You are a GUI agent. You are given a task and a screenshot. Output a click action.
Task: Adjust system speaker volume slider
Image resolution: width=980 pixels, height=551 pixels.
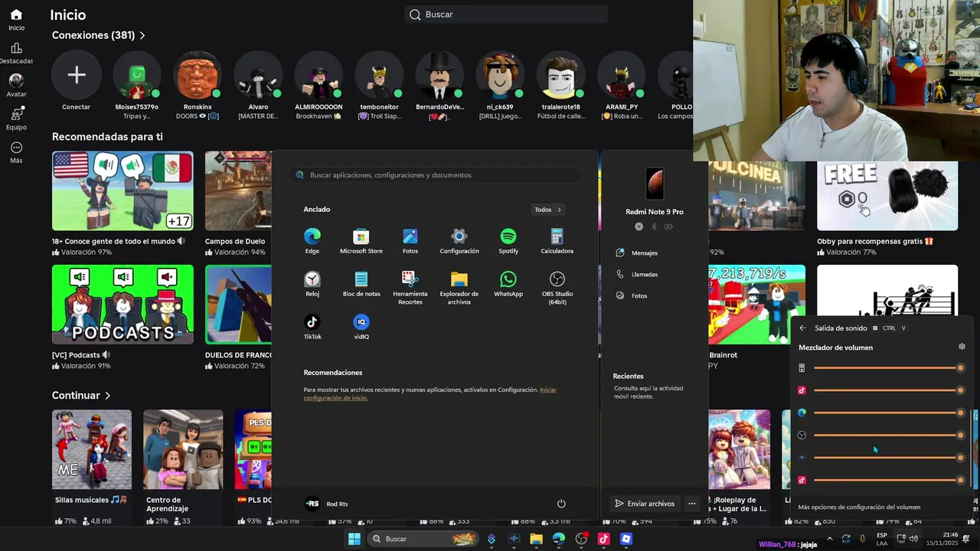tap(888, 368)
